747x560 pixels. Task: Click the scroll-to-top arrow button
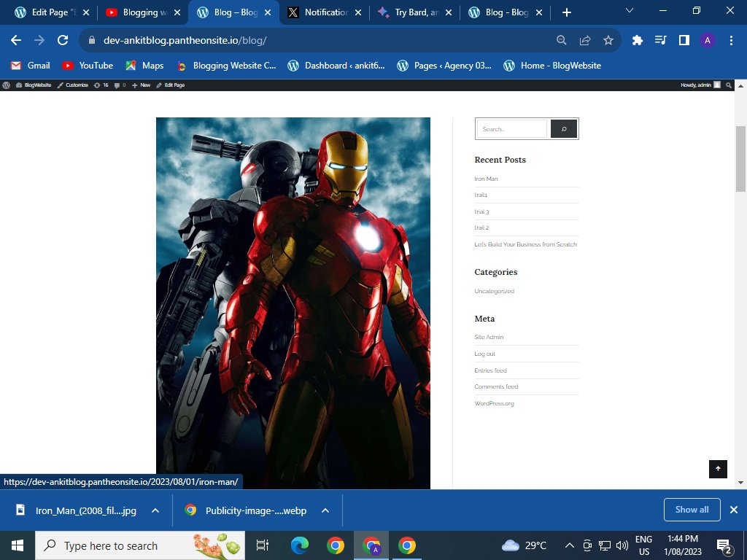click(x=718, y=469)
